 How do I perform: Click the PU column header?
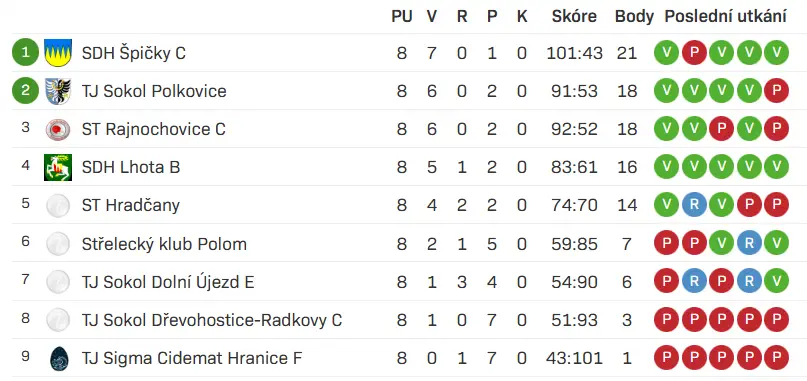[401, 16]
